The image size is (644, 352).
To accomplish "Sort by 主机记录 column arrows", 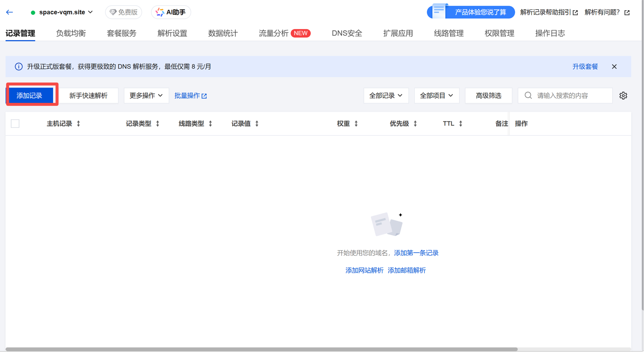I will [x=79, y=124].
